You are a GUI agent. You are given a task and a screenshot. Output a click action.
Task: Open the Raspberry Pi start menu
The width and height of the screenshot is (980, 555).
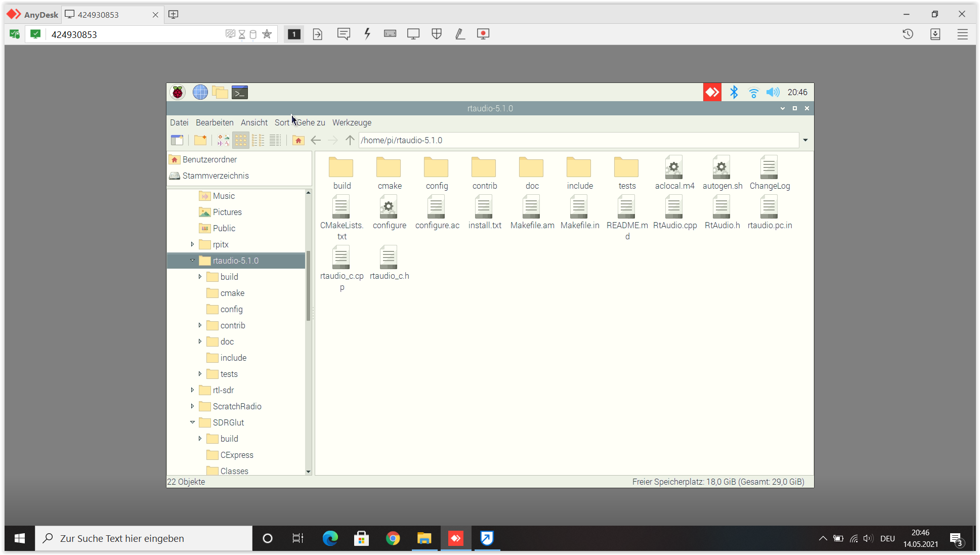178,92
